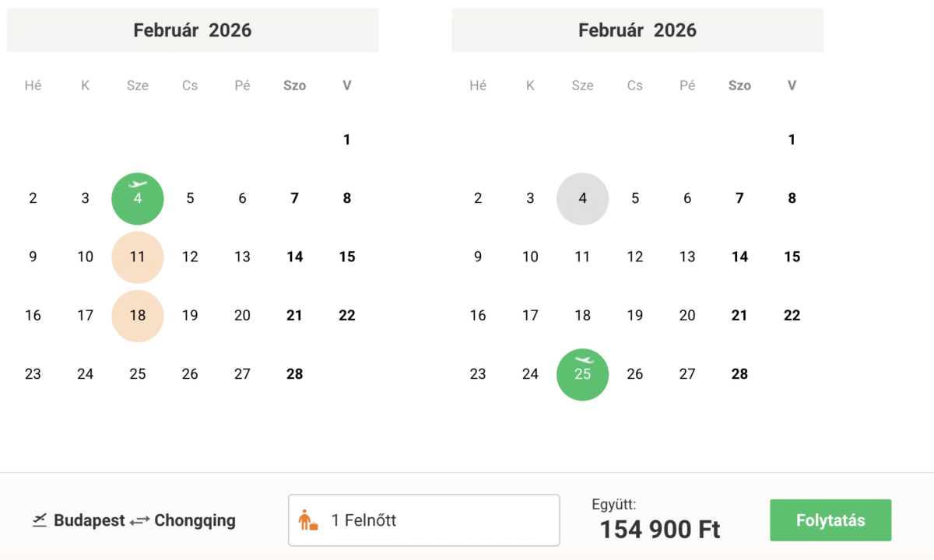This screenshot has height=560, width=934.
Task: Click the grey circled 4 in right calendar
Action: tap(582, 198)
